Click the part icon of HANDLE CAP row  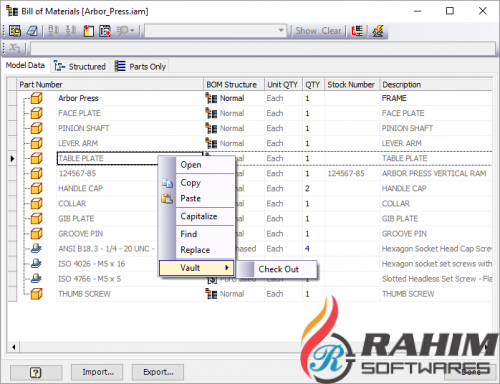[x=36, y=189]
